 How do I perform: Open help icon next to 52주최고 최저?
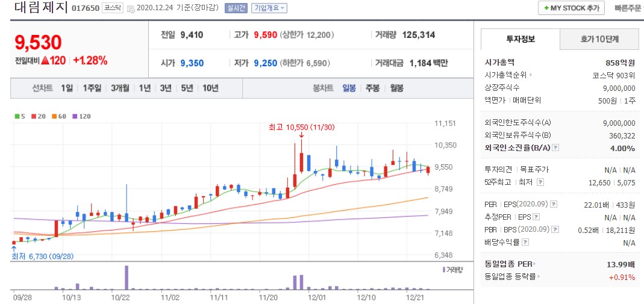coord(540,182)
